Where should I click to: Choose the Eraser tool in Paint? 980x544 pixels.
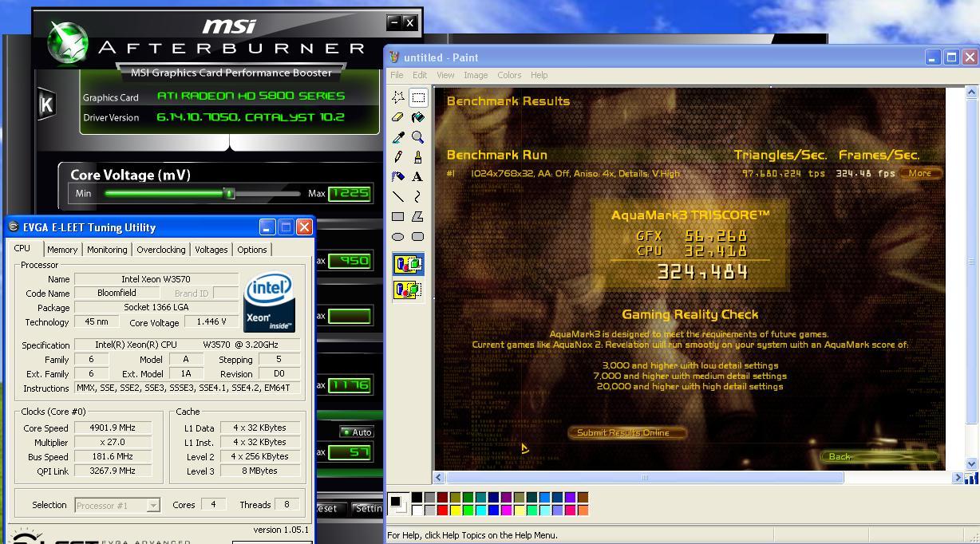click(x=398, y=118)
